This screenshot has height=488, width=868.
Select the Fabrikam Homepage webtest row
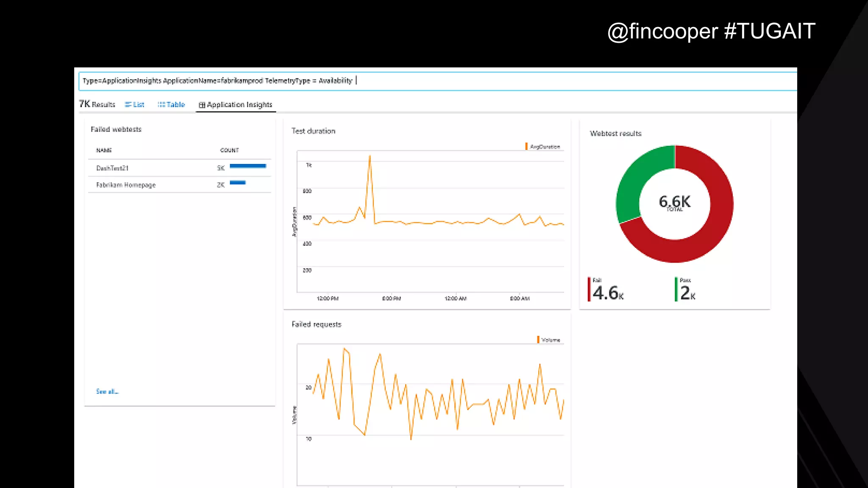point(179,185)
